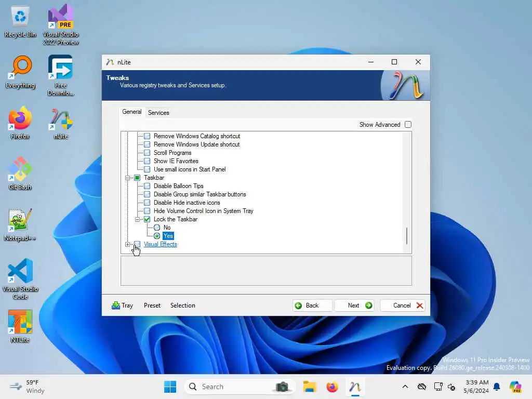The image size is (532, 399).
Task: Click the Back button
Action: 312,305
